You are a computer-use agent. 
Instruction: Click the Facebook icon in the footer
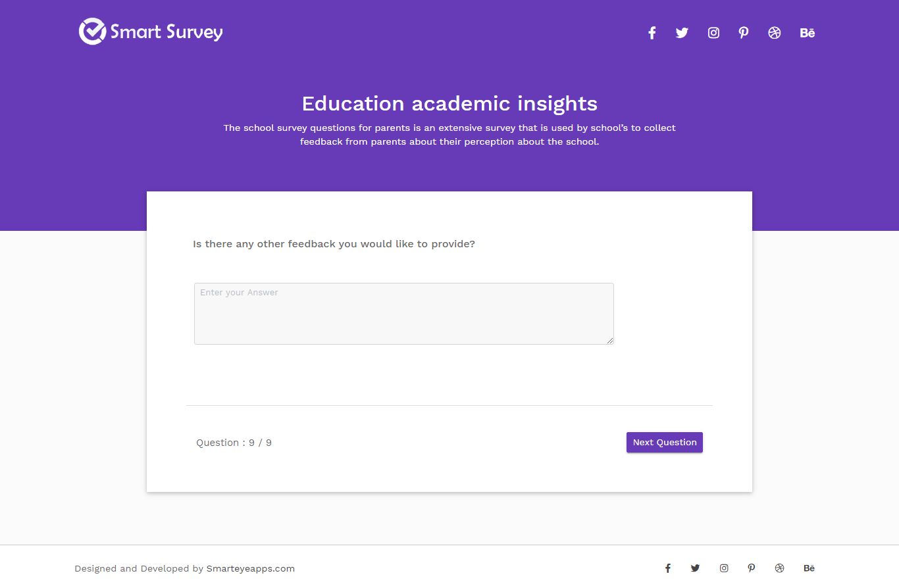click(x=668, y=568)
